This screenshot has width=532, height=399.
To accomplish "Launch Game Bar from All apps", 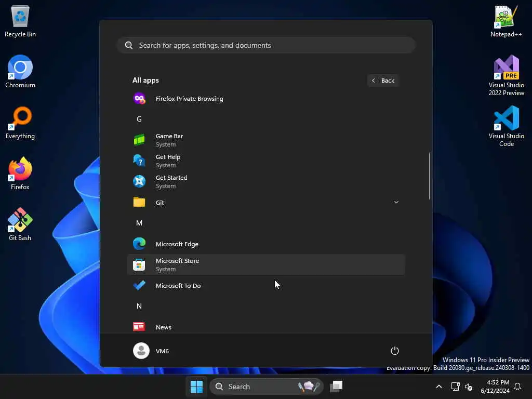I will pos(266,140).
